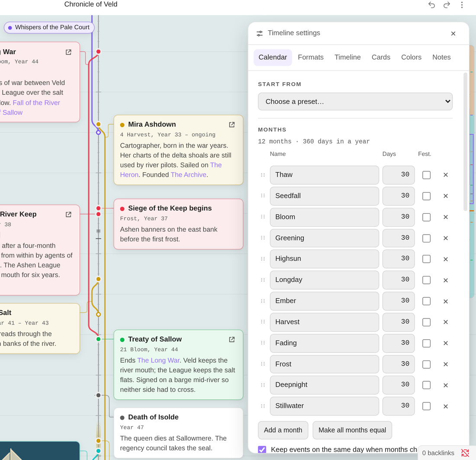Go to the Colors tab
The height and width of the screenshot is (460, 476).
pyautogui.click(x=412, y=58)
